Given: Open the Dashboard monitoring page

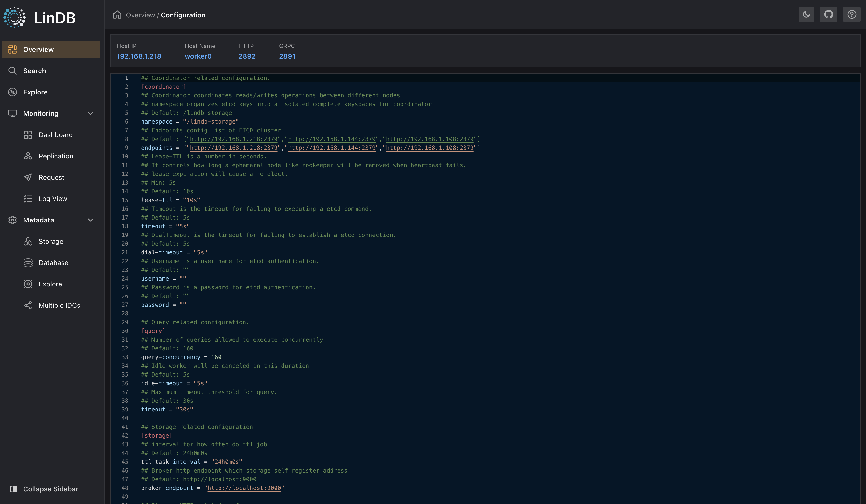Looking at the screenshot, I should [56, 135].
